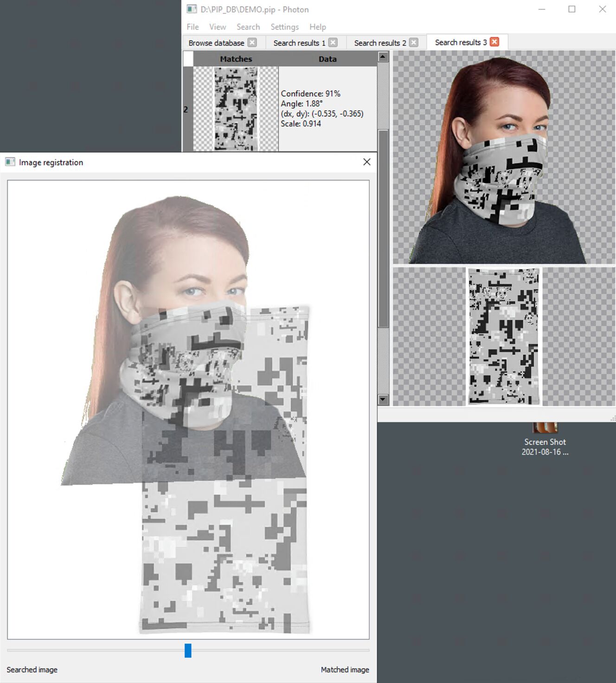
Task: Click the Image registration window icon
Action: point(10,162)
